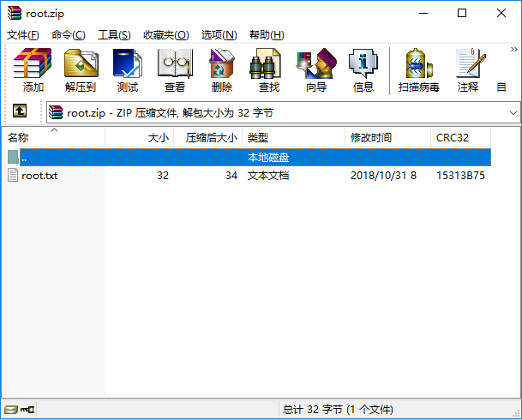Sort by the 类型 column header

point(294,137)
